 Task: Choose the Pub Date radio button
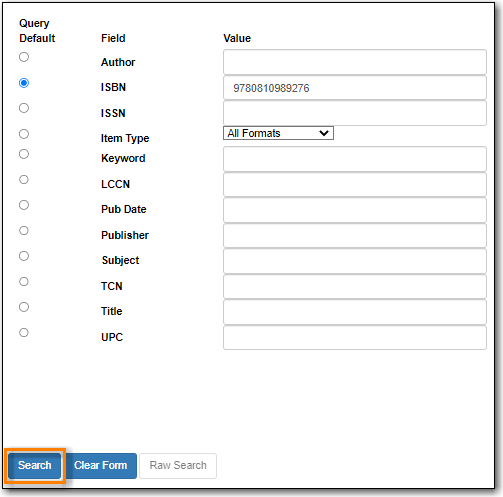(24, 205)
